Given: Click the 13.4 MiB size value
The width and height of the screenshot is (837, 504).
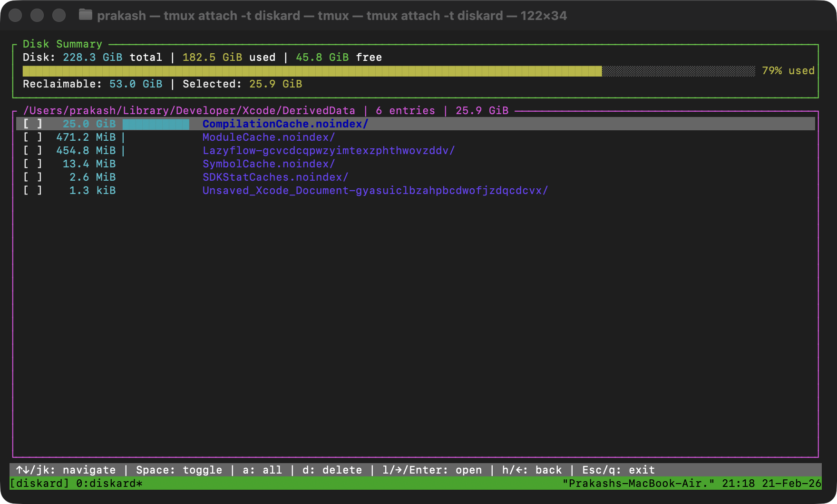Looking at the screenshot, I should [89, 164].
